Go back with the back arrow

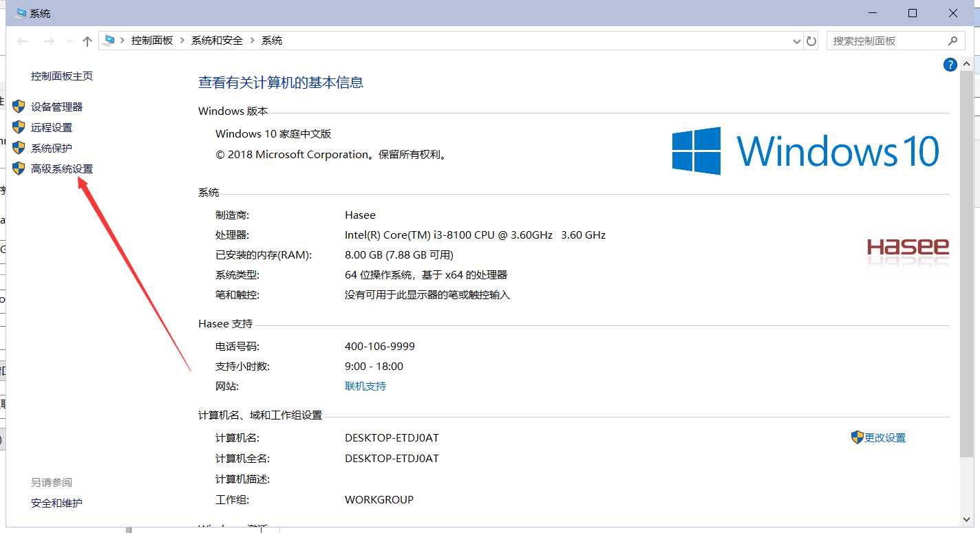[22, 41]
